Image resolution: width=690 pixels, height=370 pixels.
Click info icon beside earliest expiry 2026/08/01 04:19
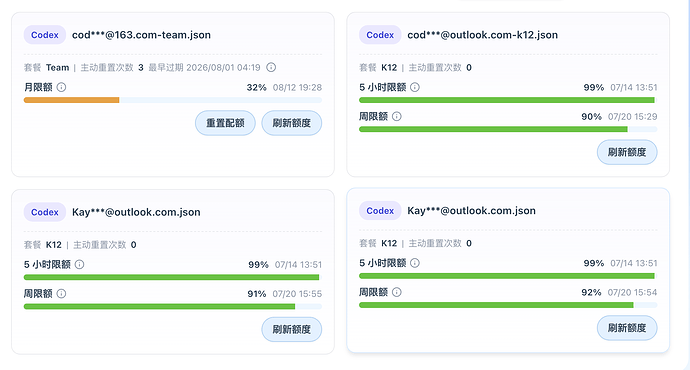pos(271,67)
